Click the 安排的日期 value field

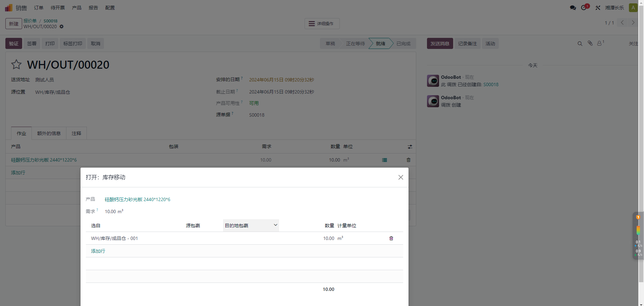281,80
